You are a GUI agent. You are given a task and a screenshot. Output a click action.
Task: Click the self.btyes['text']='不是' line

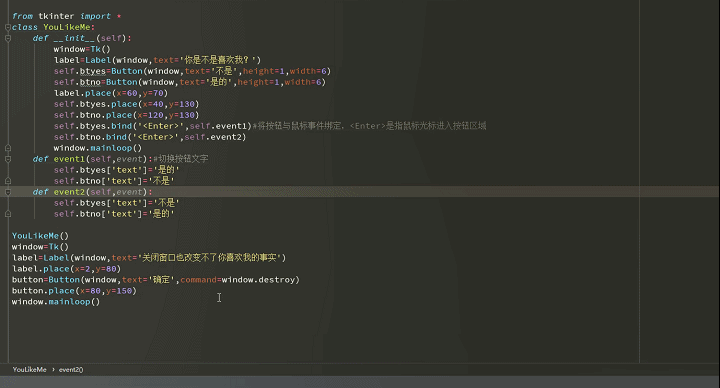117,203
